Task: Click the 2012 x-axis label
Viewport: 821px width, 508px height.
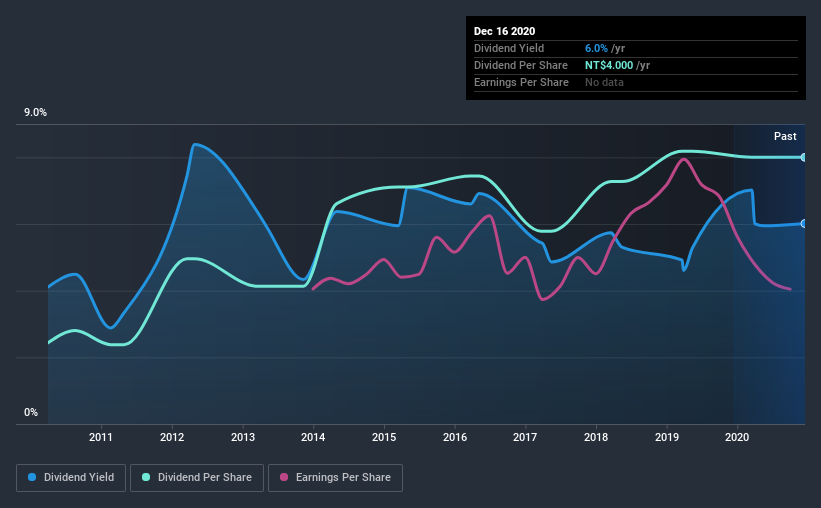Action: click(x=172, y=437)
